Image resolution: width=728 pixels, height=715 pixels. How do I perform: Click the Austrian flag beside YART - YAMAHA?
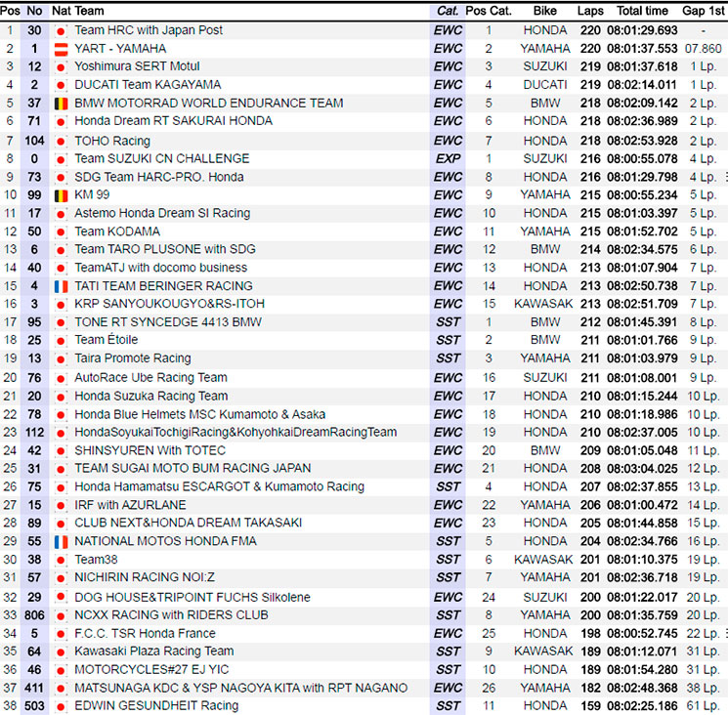coord(61,49)
